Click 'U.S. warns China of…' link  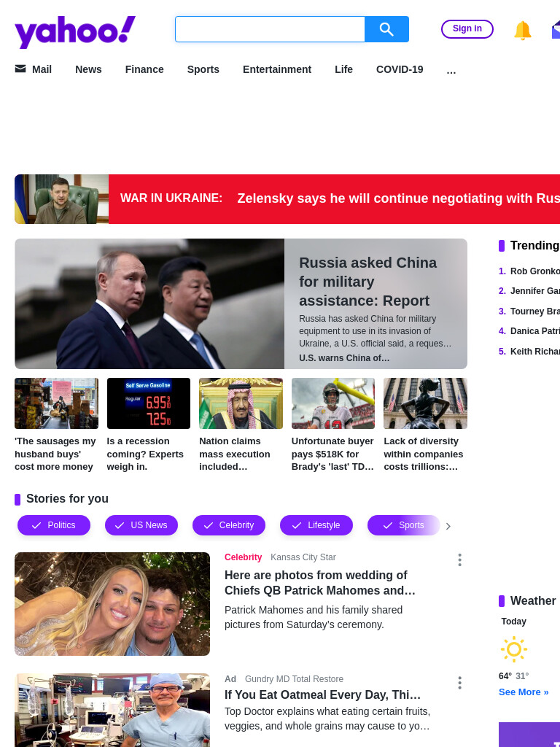tap(344, 357)
